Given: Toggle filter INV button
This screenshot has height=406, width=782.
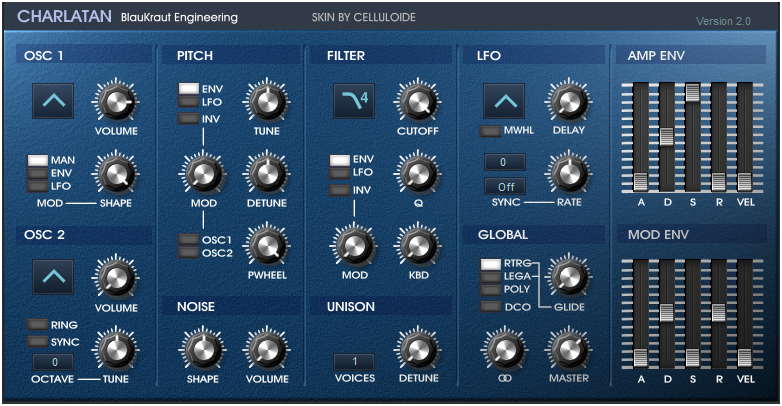Looking at the screenshot, I should point(340,190).
